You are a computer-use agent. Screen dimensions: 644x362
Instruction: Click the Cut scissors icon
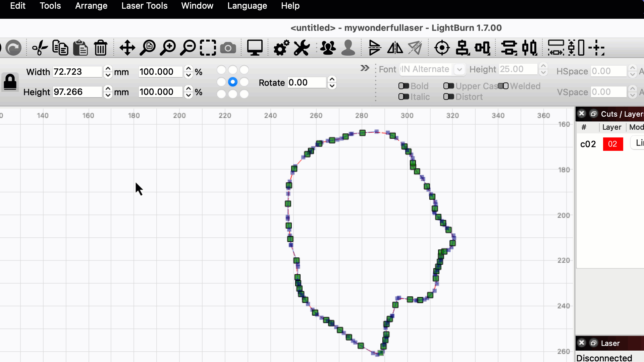pyautogui.click(x=40, y=48)
